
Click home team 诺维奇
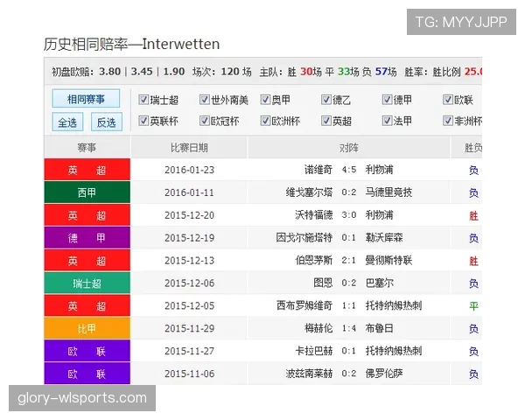tap(318, 170)
